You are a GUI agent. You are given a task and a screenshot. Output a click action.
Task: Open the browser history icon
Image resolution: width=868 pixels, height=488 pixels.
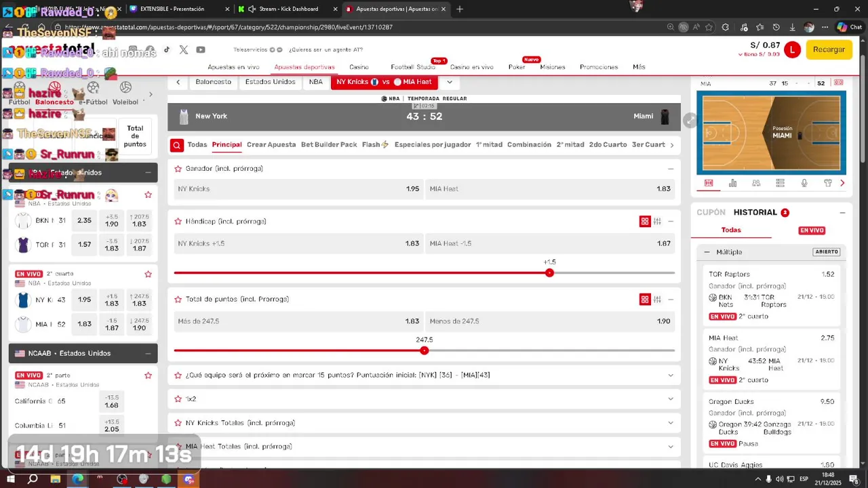pos(776,27)
